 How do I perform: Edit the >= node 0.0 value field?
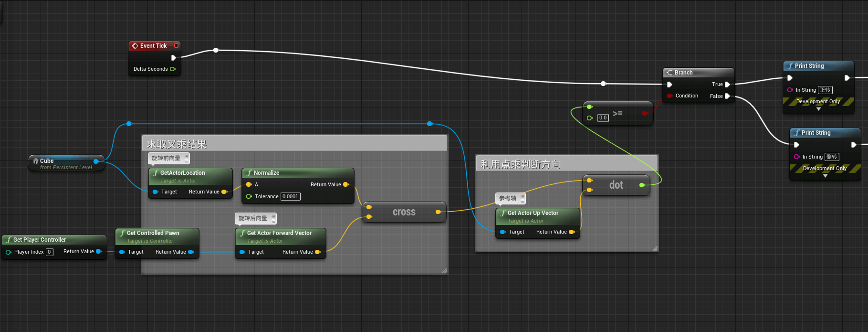coord(603,118)
